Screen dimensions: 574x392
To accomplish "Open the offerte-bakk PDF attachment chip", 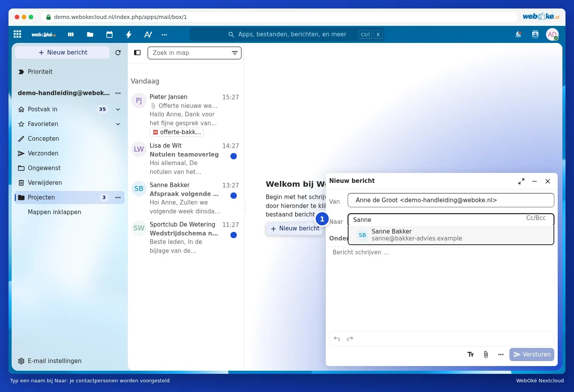I will coord(177,132).
